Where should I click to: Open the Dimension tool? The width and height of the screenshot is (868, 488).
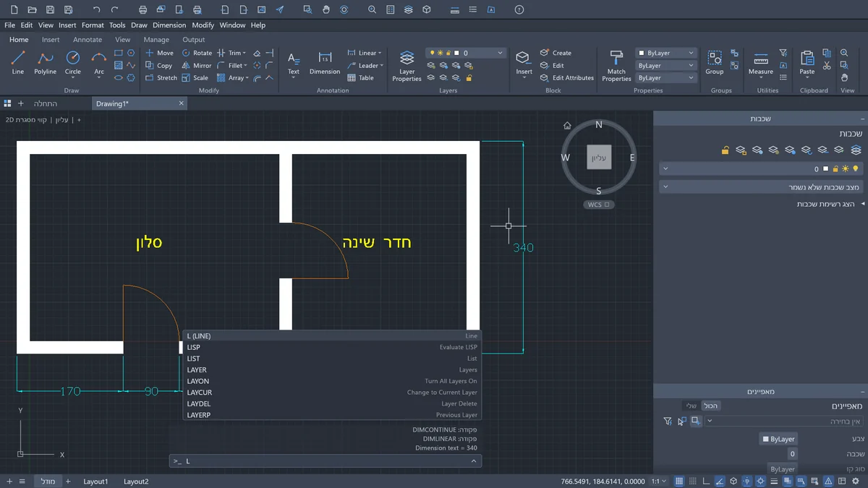[x=325, y=63]
